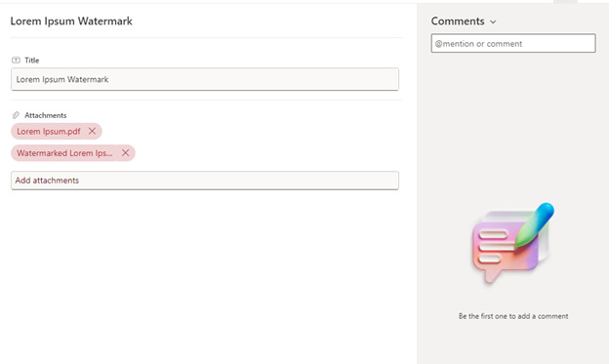The image size is (609, 364).
Task: Click the 'Be the first one' message
Action: click(x=513, y=316)
